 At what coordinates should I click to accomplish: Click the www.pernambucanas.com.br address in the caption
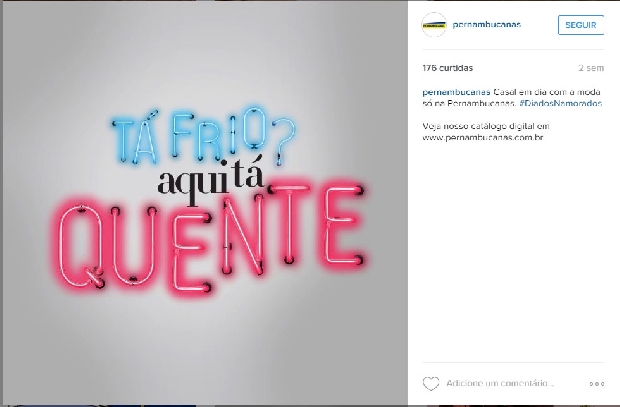click(x=483, y=138)
